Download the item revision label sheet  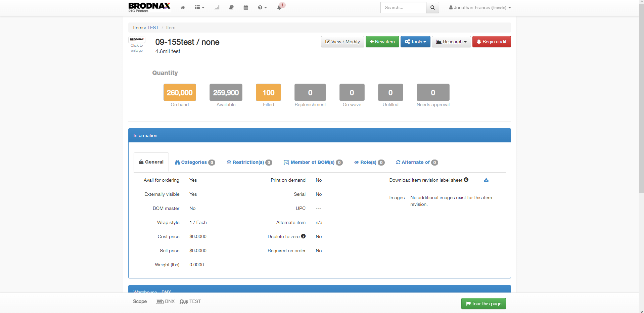point(486,180)
